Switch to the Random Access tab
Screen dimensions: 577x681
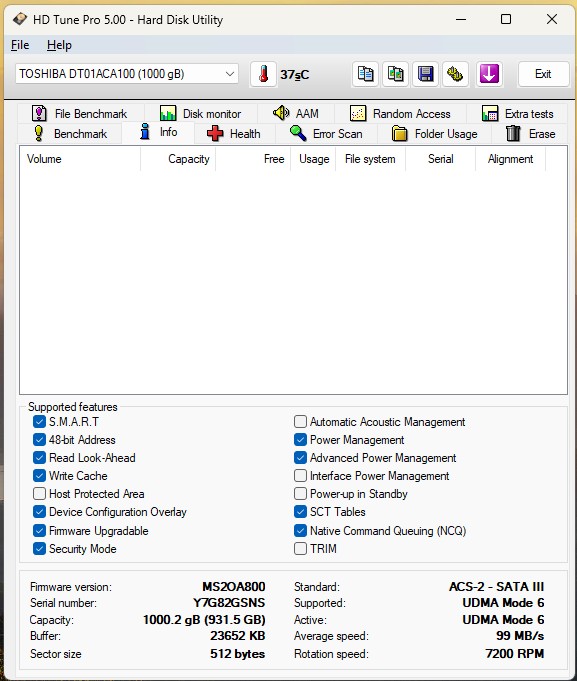(400, 114)
